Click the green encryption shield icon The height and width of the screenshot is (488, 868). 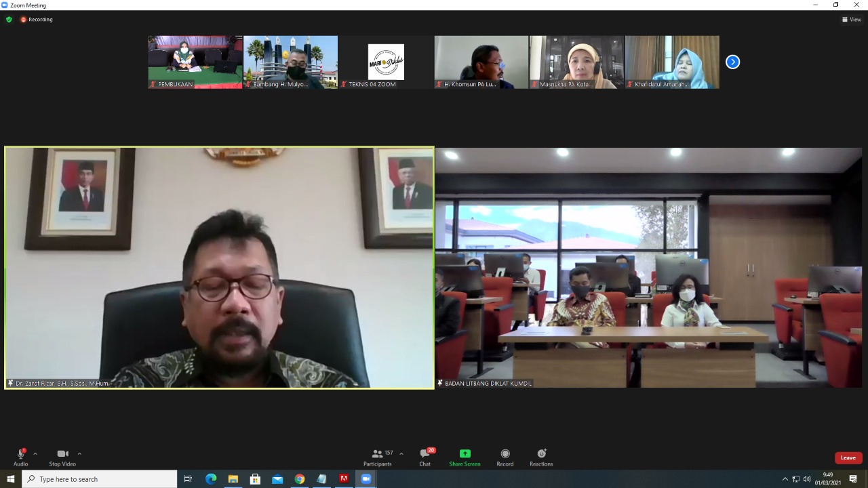coord(9,20)
